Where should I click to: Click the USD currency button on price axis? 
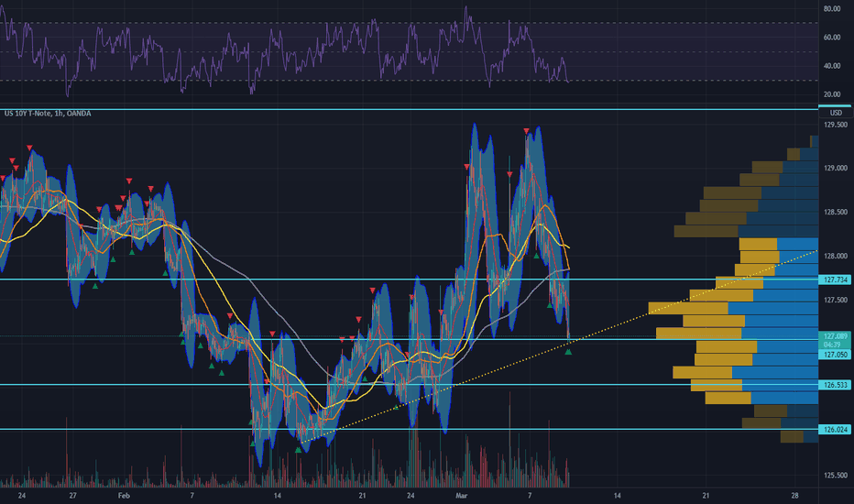836,113
